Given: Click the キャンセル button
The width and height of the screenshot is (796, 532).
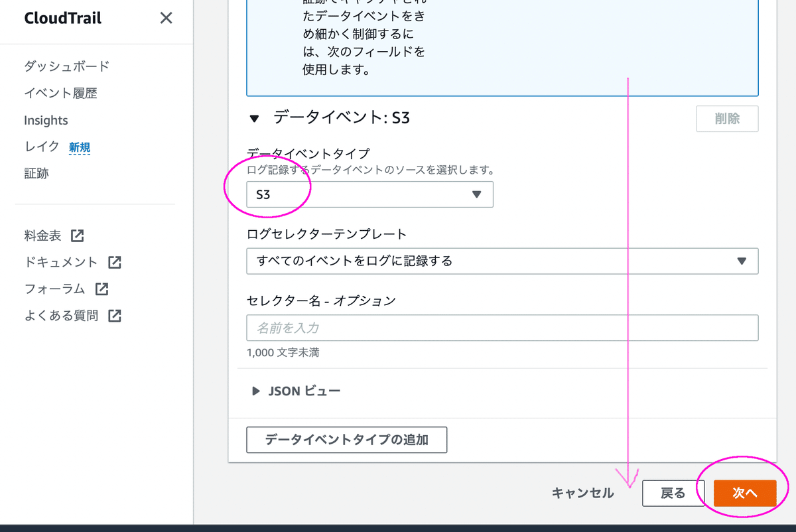Looking at the screenshot, I should (x=583, y=493).
